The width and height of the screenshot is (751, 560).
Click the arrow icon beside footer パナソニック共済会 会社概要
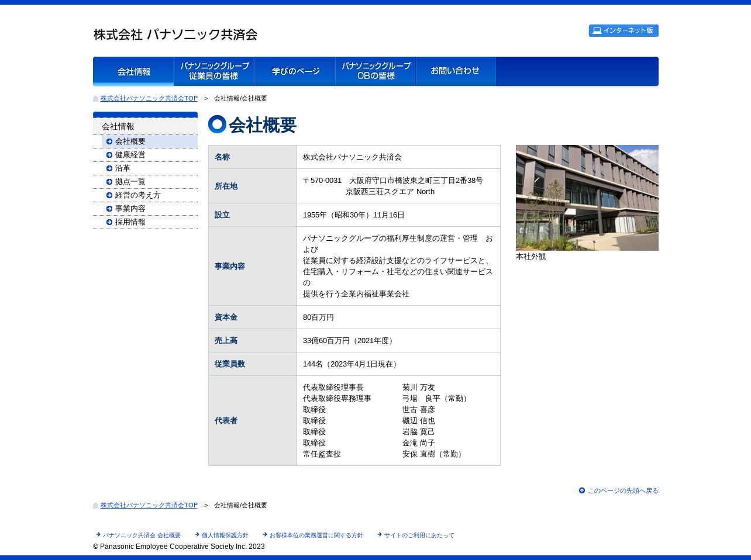[98, 535]
